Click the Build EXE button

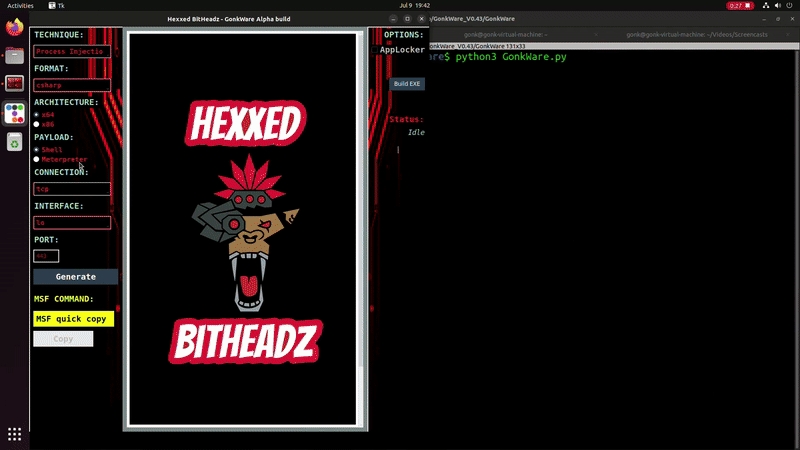(407, 84)
